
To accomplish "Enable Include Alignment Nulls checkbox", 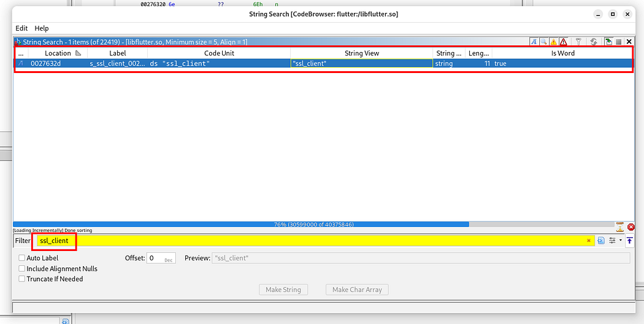I will 21,269.
